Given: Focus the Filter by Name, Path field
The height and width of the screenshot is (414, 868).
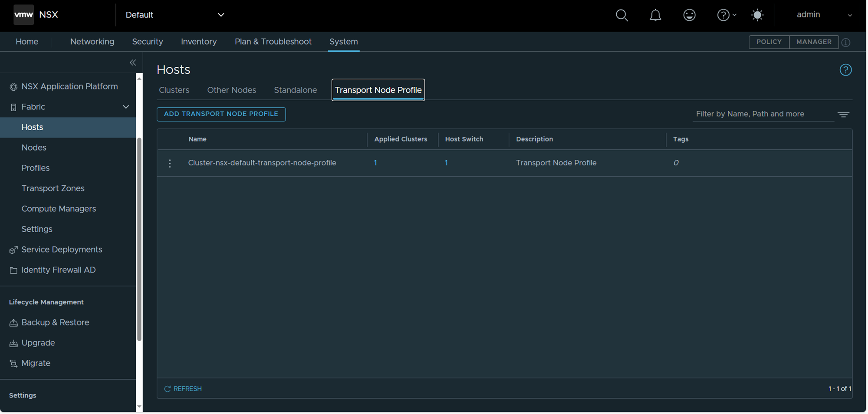Looking at the screenshot, I should click(763, 114).
